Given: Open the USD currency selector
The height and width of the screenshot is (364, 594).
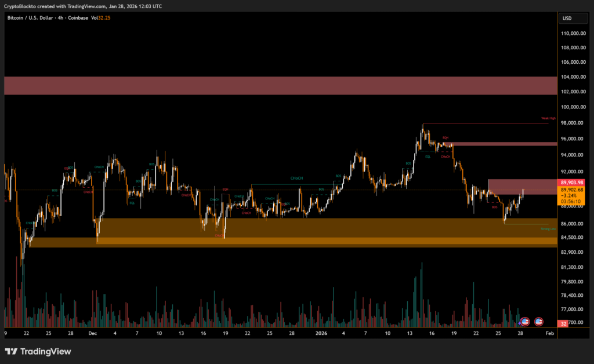Looking at the screenshot, I should (567, 19).
